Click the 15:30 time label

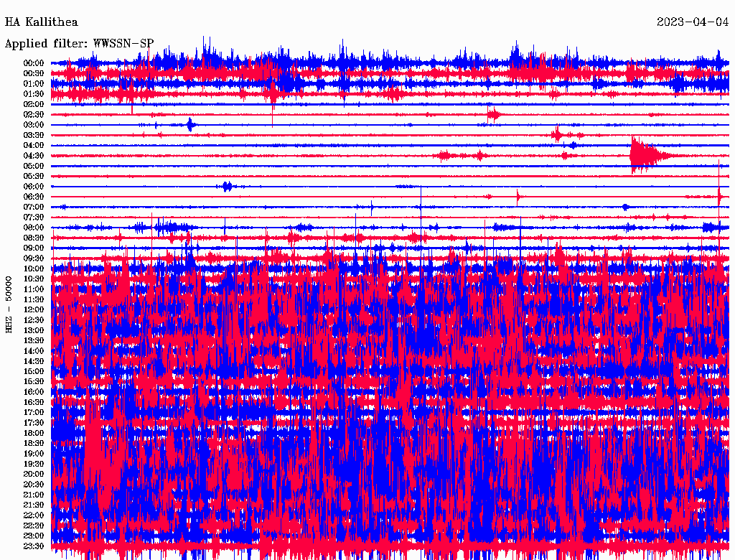34,382
